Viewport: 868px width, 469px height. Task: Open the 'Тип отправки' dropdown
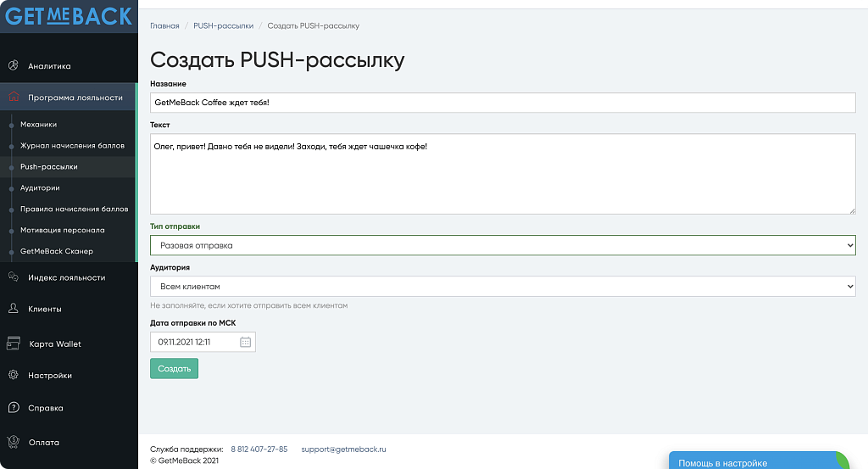pyautogui.click(x=503, y=245)
